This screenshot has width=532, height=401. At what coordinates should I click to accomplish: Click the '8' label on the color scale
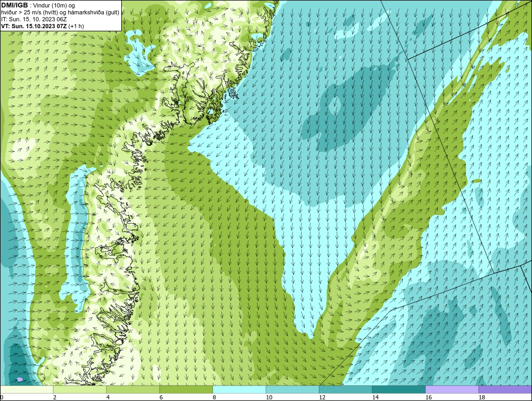click(214, 397)
